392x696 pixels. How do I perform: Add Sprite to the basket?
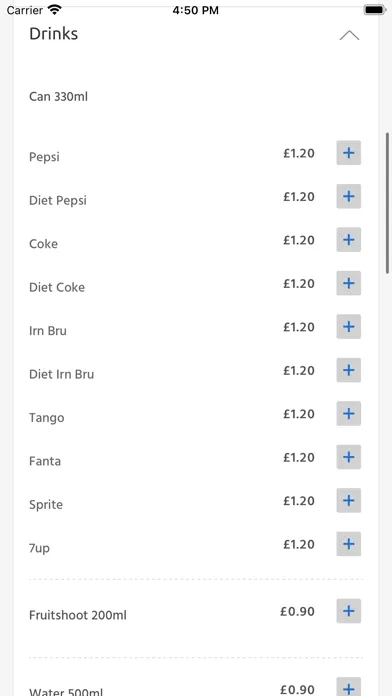click(x=348, y=501)
